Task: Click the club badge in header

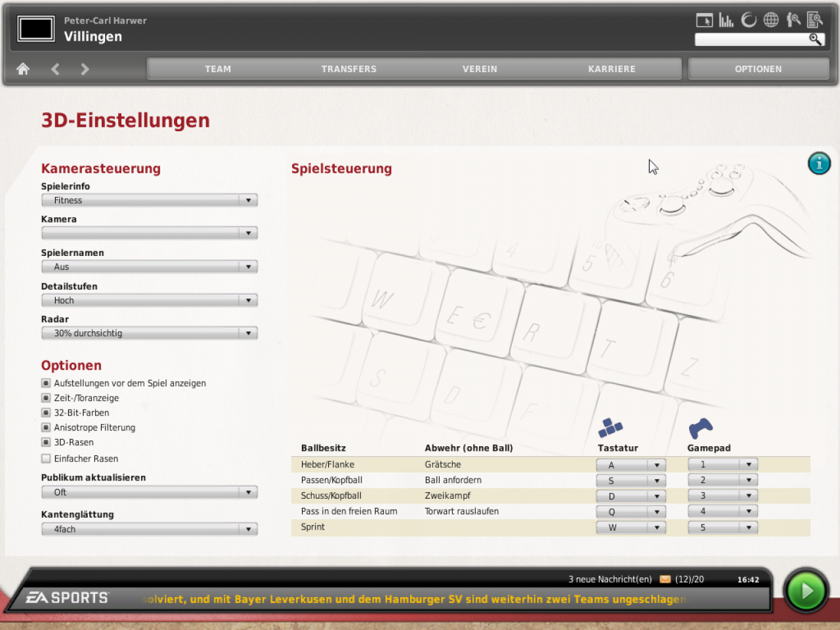Action: tap(36, 29)
